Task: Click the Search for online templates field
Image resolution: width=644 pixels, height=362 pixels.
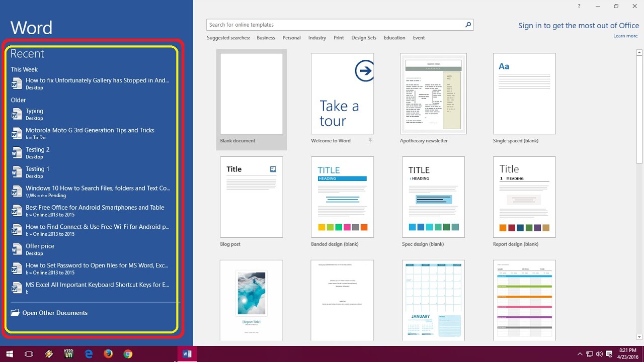Action: (335, 25)
